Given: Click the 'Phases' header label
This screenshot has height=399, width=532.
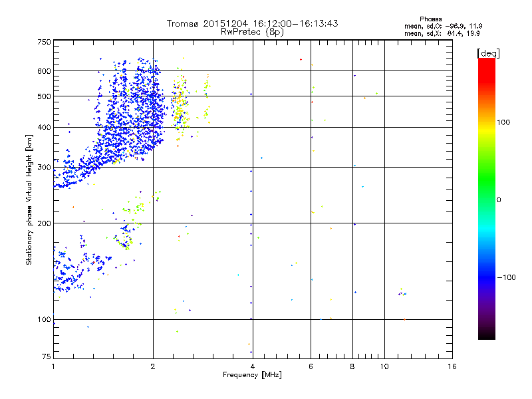Looking at the screenshot, I should point(430,19).
